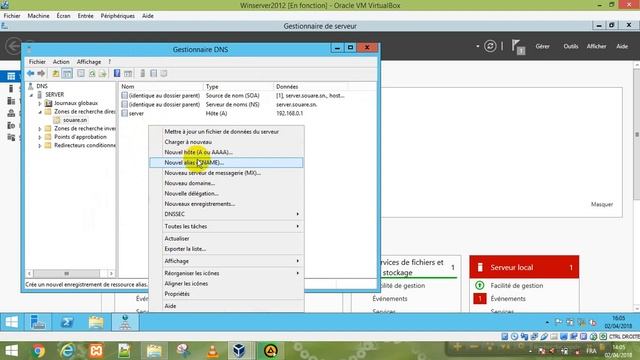Viewport: 640px width, 360px height.
Task: Choose Nouvel hôte (A ou AAAA) entry
Action: [x=226, y=152]
